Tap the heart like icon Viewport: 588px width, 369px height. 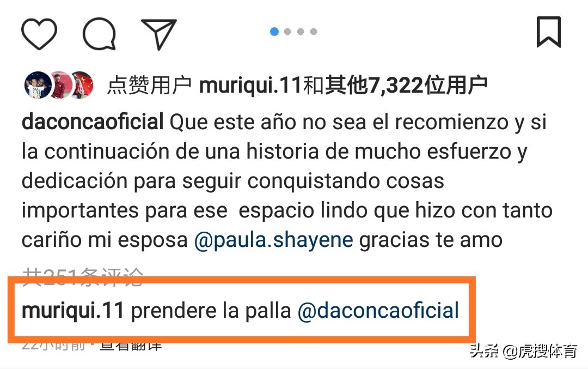(x=39, y=34)
